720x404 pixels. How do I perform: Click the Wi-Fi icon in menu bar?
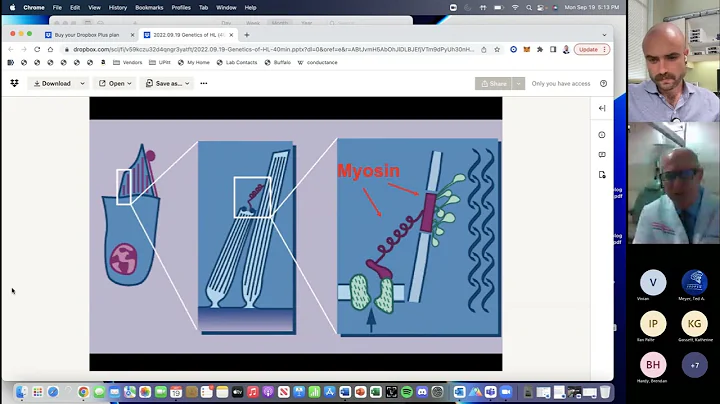point(515,7)
